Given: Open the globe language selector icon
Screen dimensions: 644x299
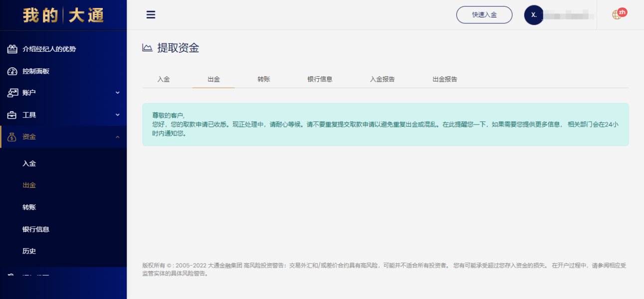Looking at the screenshot, I should (x=617, y=15).
